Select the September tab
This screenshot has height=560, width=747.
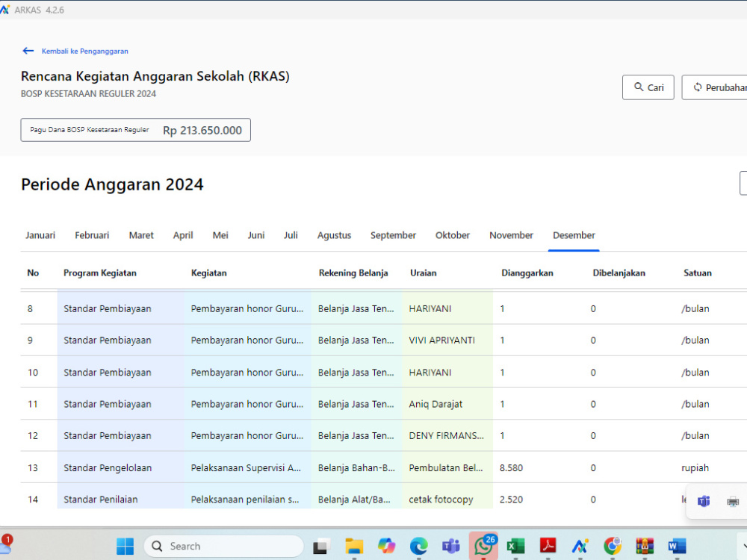coord(393,235)
